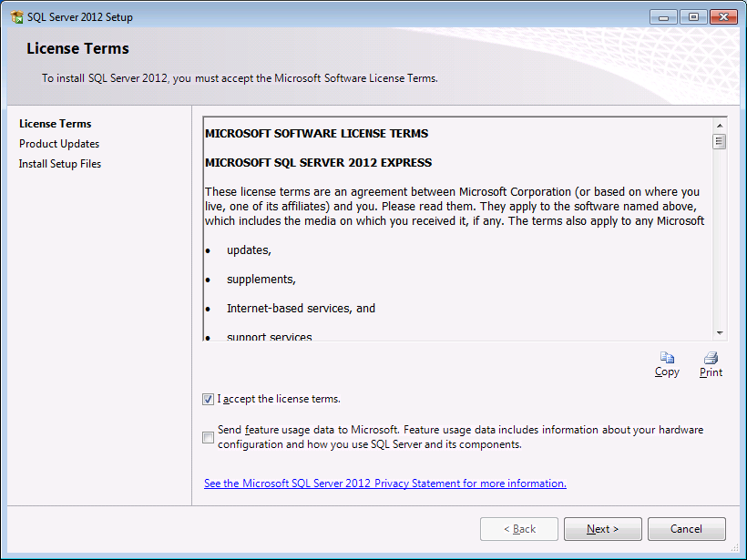
Task: Click the license text scrollbar thumb
Action: click(720, 141)
